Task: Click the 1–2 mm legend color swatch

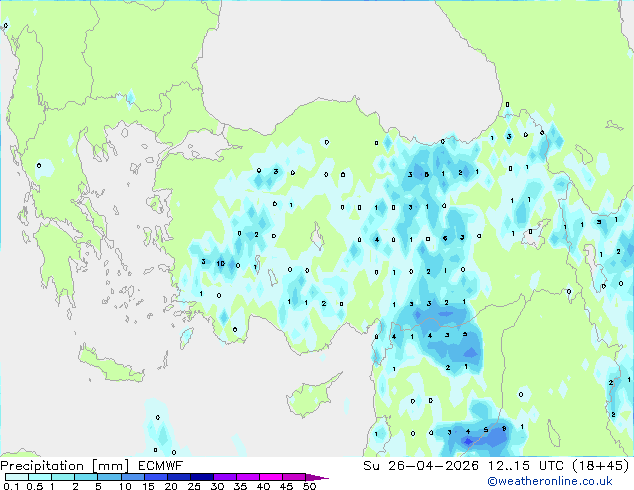Action: 63,477
